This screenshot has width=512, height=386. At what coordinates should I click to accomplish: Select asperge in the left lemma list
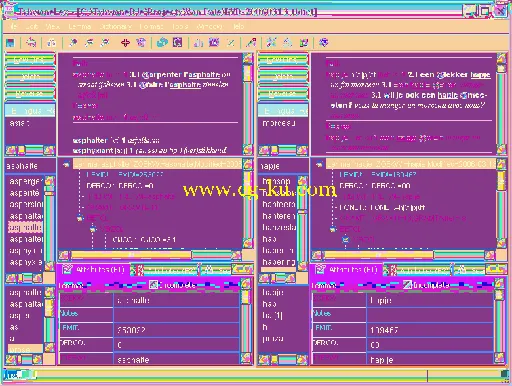click(x=26, y=181)
